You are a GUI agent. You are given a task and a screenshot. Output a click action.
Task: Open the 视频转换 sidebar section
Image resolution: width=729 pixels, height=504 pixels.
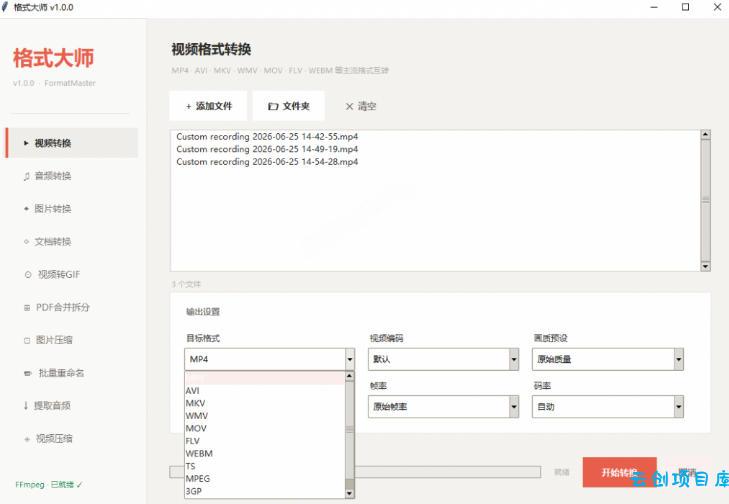tap(72, 143)
